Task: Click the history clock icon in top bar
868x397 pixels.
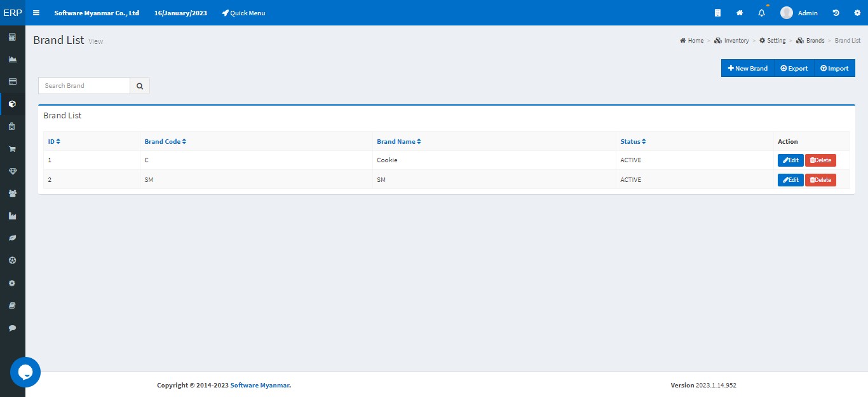Action: 836,13
